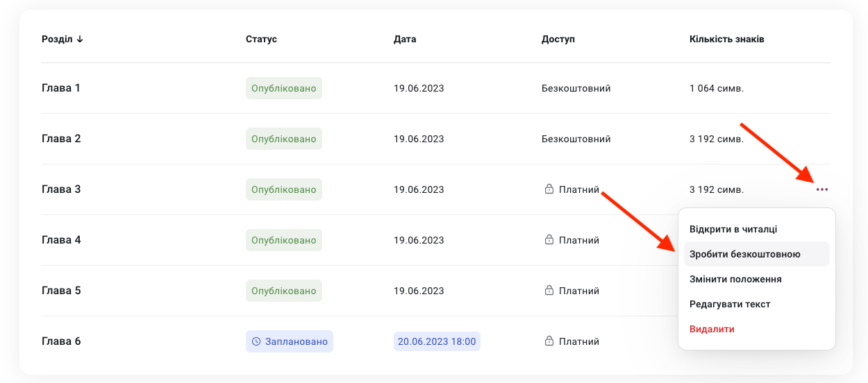Click the clock icon in the Заплановано badge
The image size is (868, 383).
(x=256, y=341)
